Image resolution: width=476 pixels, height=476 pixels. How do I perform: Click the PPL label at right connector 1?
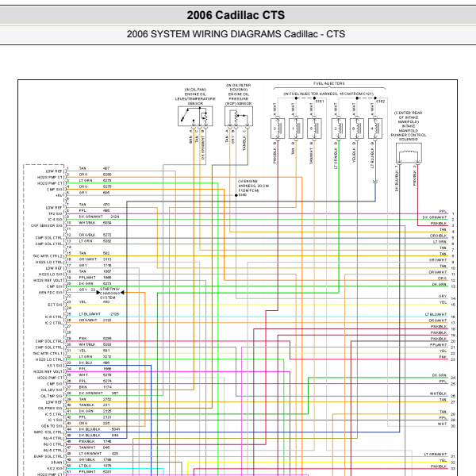pos(443,211)
